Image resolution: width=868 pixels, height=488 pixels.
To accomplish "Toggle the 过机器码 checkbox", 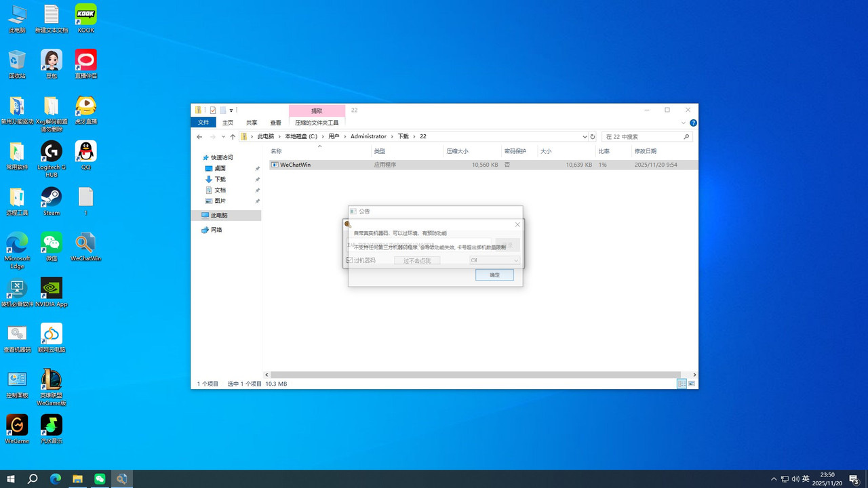I will 350,260.
